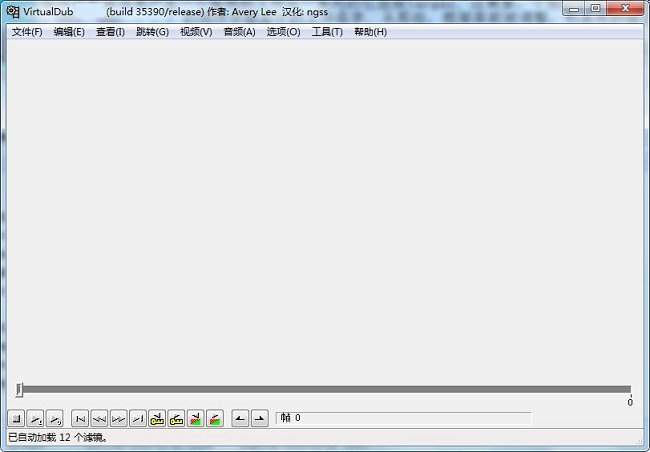This screenshot has height=452, width=650.
Task: Maximize the VirtualDub window
Action: [x=595, y=8]
